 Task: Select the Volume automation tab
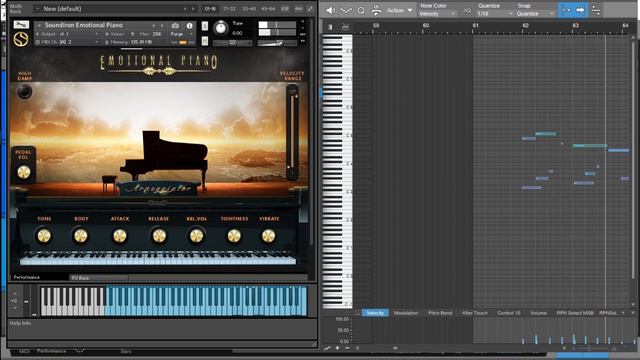(x=538, y=313)
